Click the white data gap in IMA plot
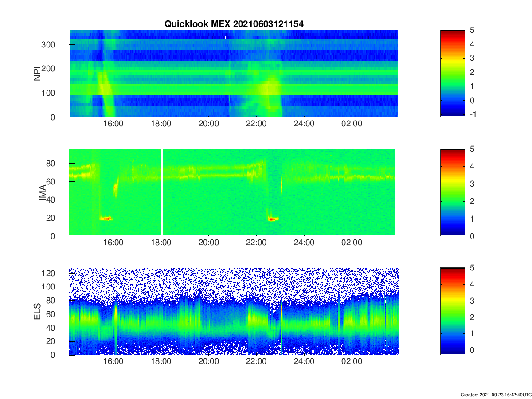532x399 pixels. coord(162,192)
